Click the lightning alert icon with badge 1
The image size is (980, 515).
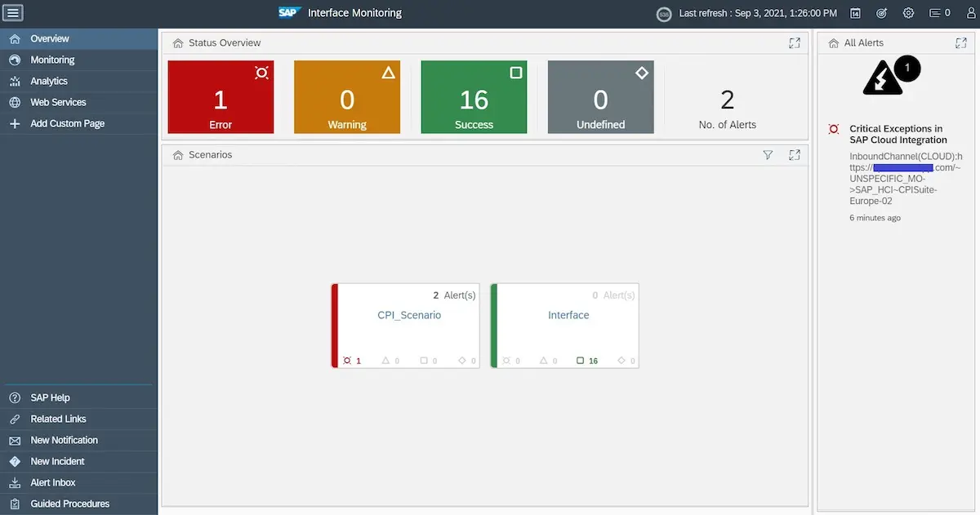pyautogui.click(x=890, y=76)
